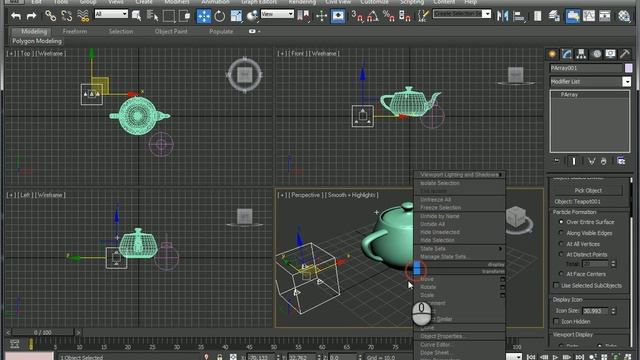The width and height of the screenshot is (640, 360).
Task: Click the PArray001 object color swatch
Action: (629, 68)
